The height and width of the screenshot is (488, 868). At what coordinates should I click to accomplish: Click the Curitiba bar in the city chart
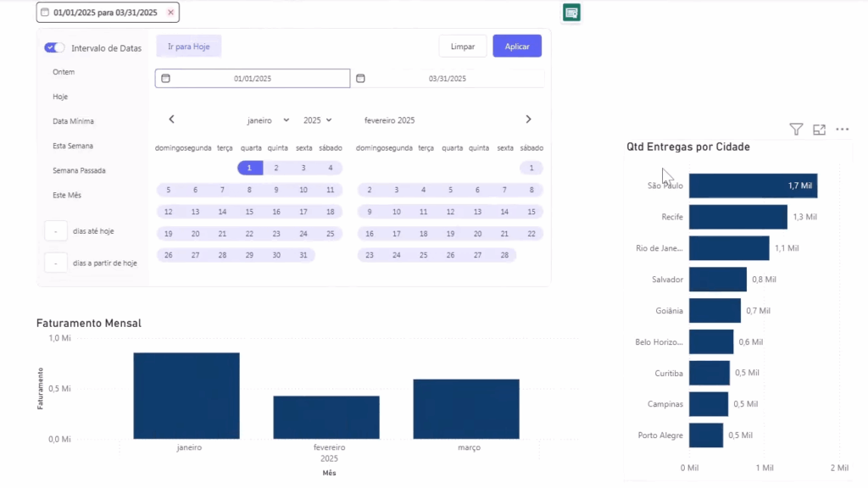point(709,373)
